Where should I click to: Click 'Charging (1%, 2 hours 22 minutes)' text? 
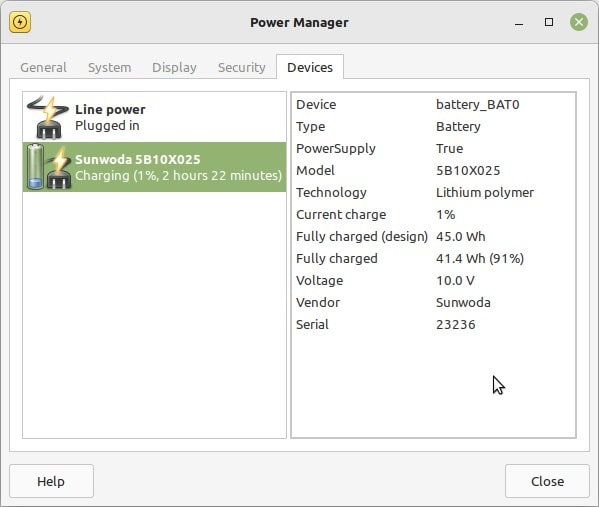[x=178, y=175]
